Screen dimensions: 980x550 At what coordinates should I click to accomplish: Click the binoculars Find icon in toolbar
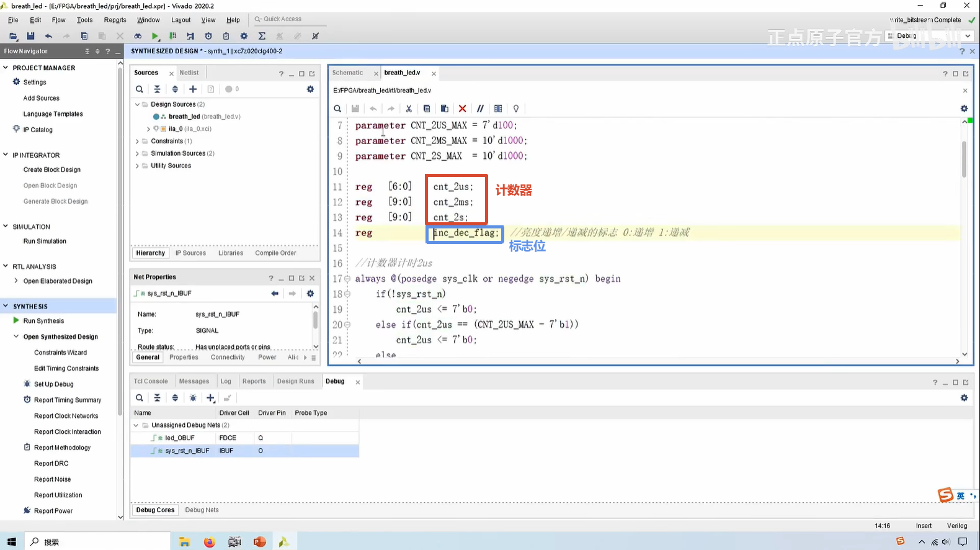(x=138, y=36)
